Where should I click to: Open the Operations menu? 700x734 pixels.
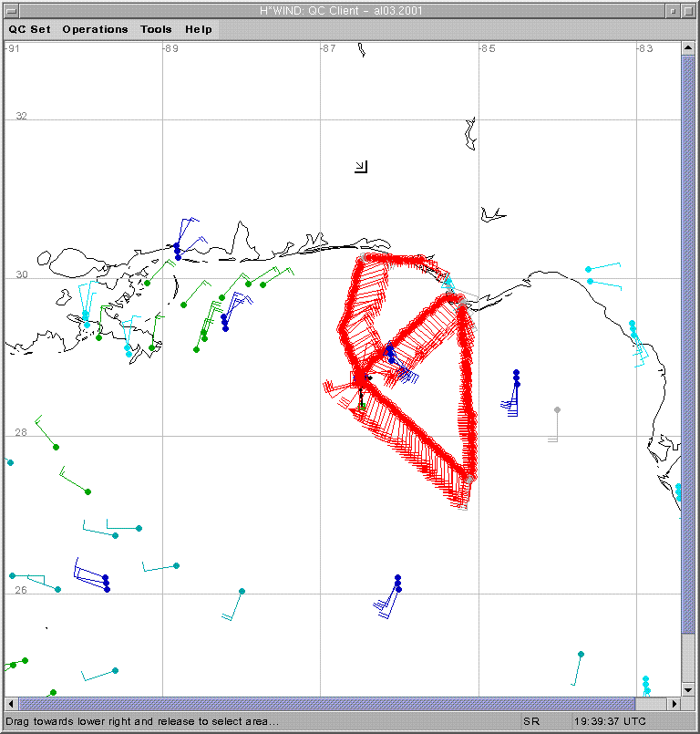click(95, 29)
